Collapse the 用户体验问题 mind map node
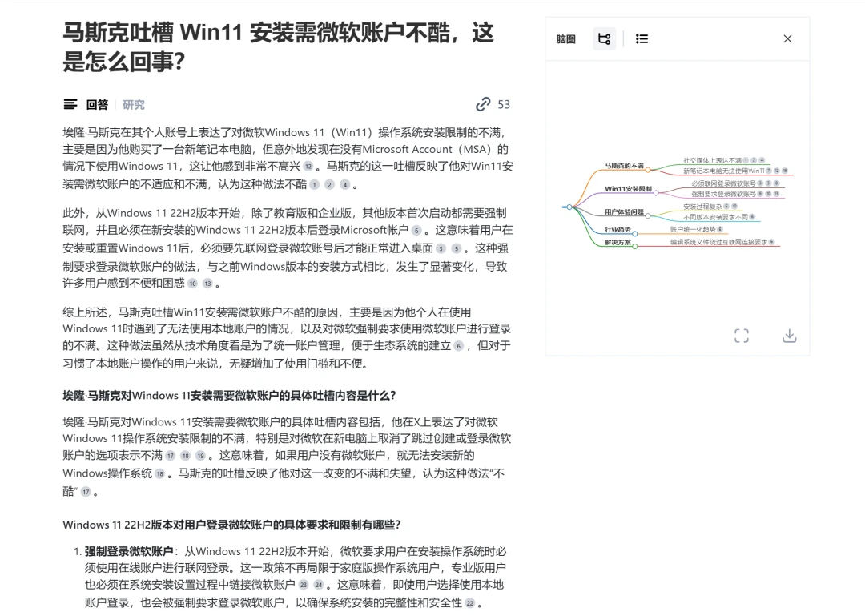This screenshot has width=865, height=616. [x=648, y=215]
